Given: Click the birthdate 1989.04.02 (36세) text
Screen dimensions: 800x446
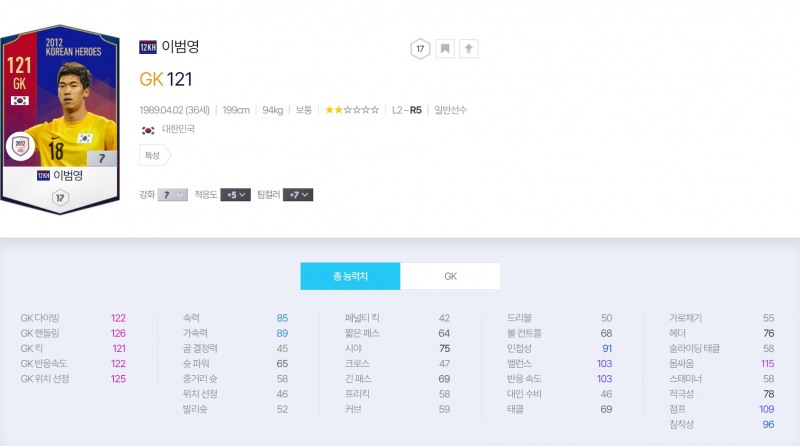Looking at the screenshot, I should coord(174,110).
